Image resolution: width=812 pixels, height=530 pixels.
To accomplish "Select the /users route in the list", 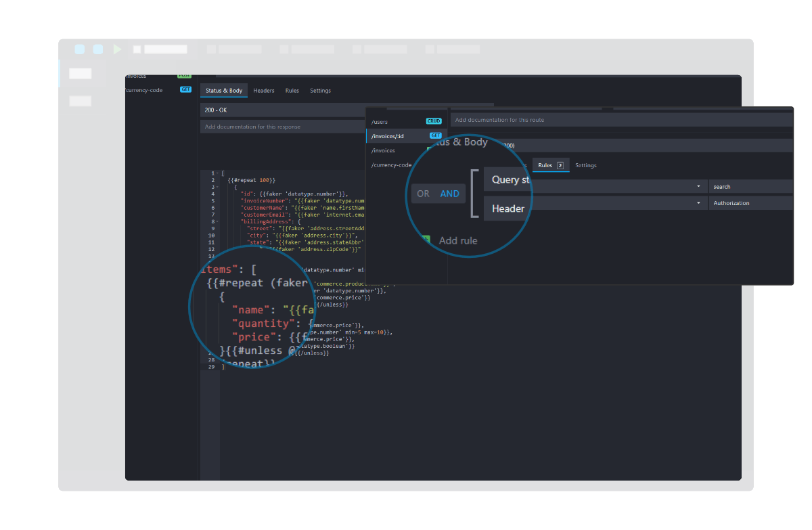I will tap(379, 120).
